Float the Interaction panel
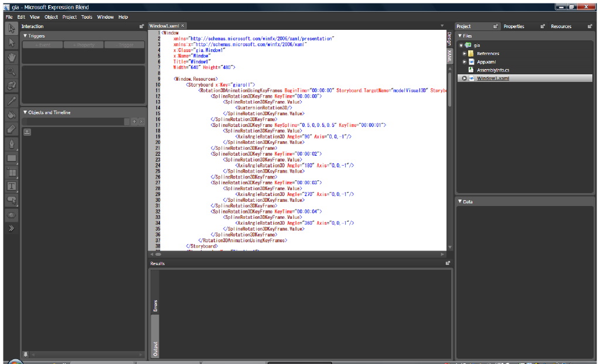 [x=142, y=26]
